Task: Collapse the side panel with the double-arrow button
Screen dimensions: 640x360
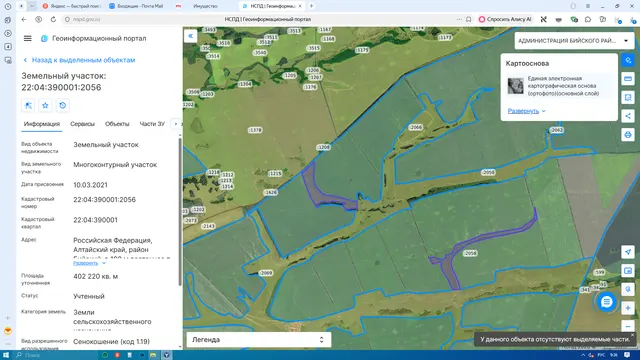Action: tap(191, 36)
